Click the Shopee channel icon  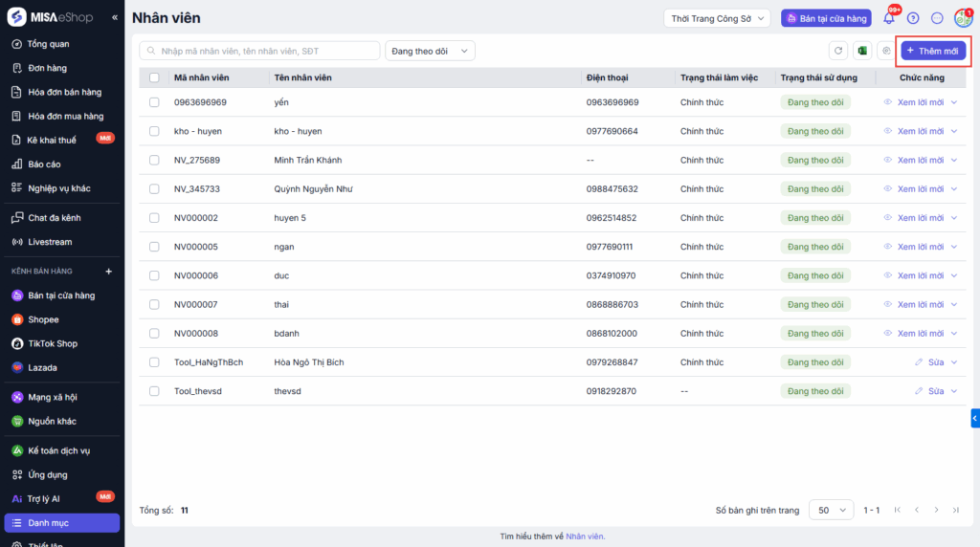(x=17, y=319)
